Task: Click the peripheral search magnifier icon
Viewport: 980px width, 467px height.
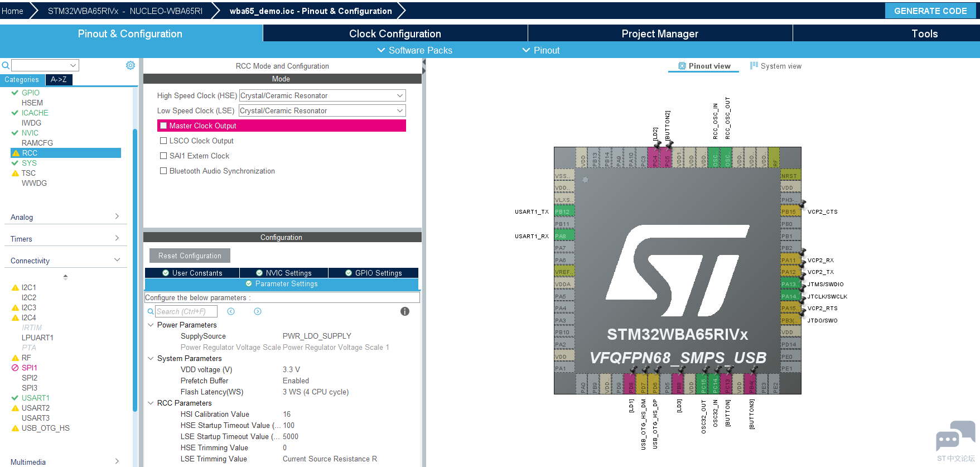Action: click(6, 65)
